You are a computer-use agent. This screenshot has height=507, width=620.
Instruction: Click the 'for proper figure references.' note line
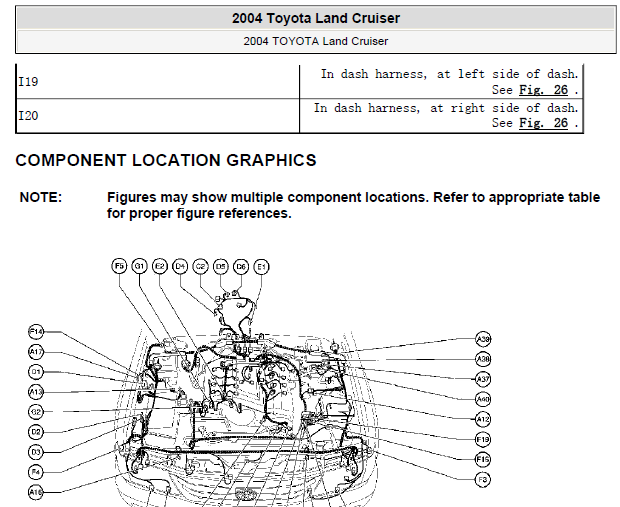(x=199, y=214)
